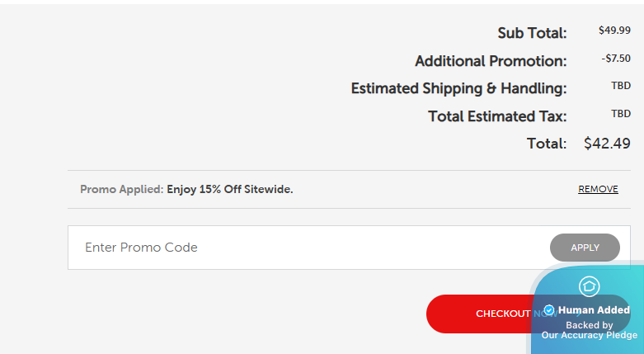The width and height of the screenshot is (644, 354).
Task: Select the TBD value for estimated tax
Action: [x=621, y=114]
